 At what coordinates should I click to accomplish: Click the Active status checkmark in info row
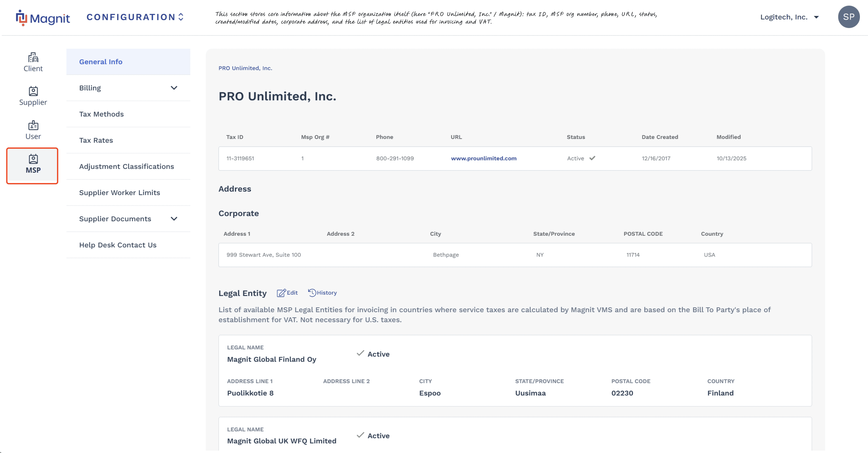point(592,158)
